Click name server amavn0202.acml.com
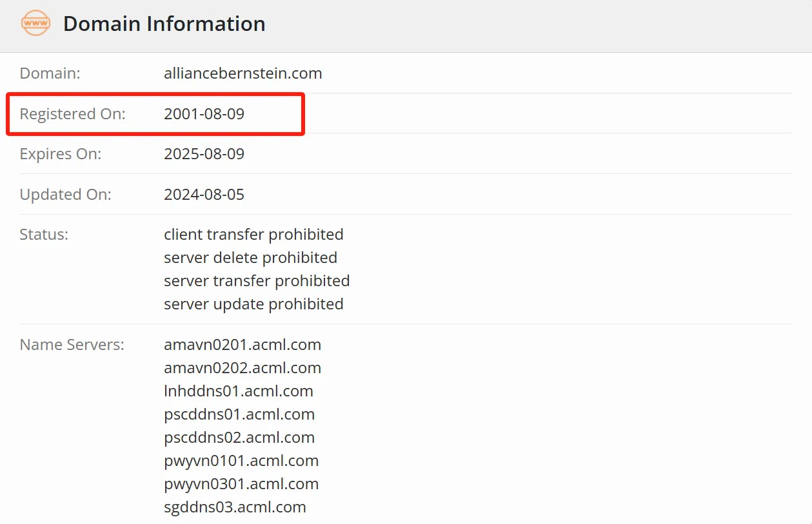812x524 pixels. [x=243, y=368]
